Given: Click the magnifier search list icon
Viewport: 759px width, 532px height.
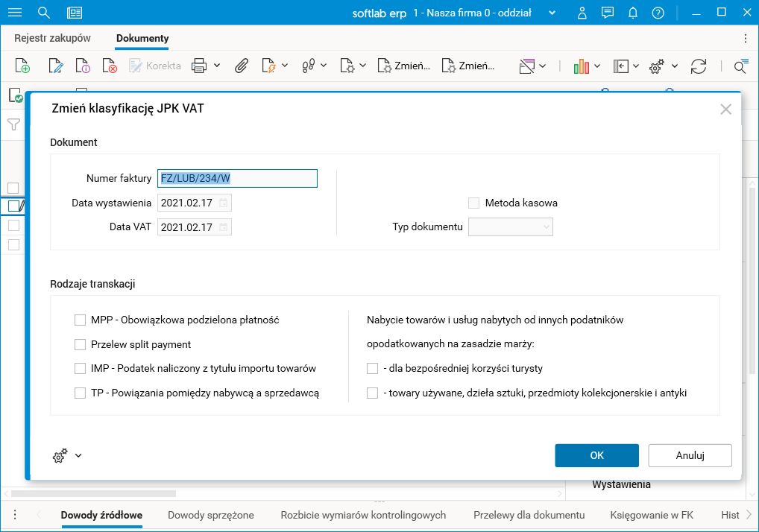Looking at the screenshot, I should click(x=740, y=66).
